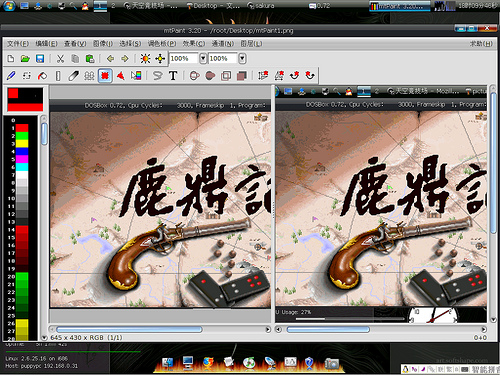Screen dimensions: 500x375
Task: Open a file with the folder icon
Action: pos(25,59)
